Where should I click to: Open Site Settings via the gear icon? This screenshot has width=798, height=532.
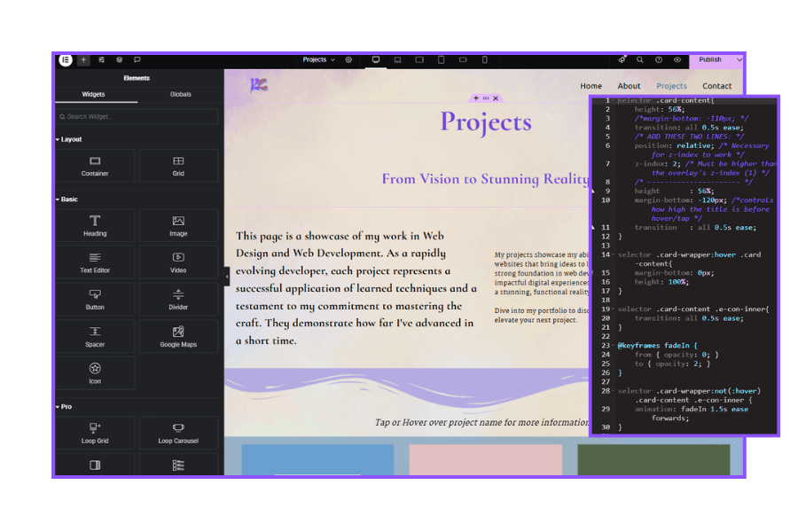(x=349, y=59)
